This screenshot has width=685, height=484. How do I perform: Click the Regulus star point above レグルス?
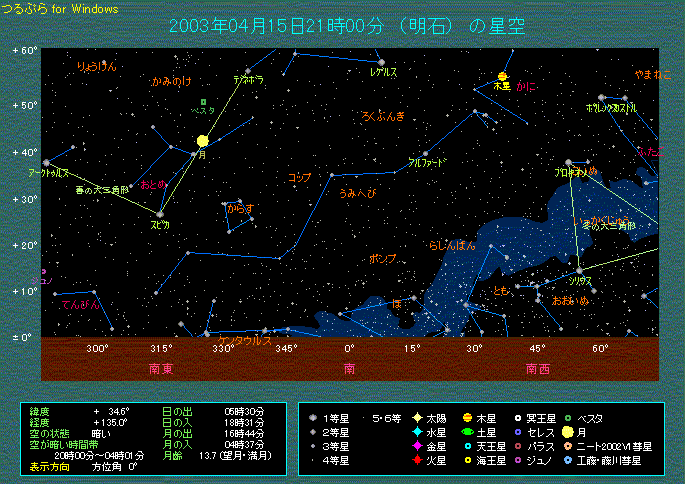(381, 62)
